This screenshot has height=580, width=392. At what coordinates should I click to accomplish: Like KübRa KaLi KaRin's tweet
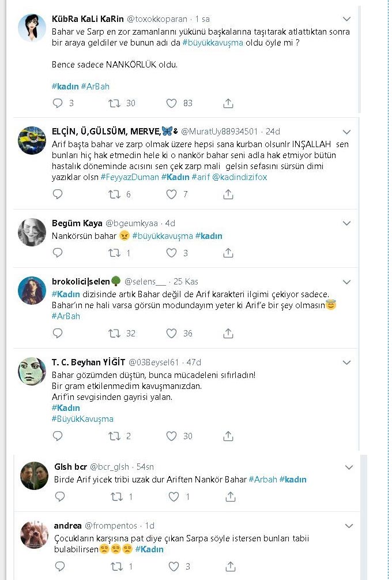coord(171,103)
